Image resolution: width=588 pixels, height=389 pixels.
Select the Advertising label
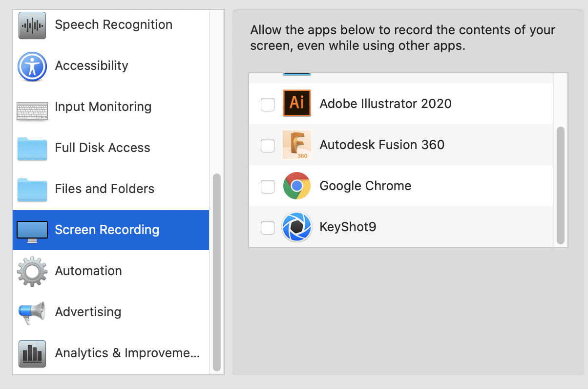click(x=88, y=312)
